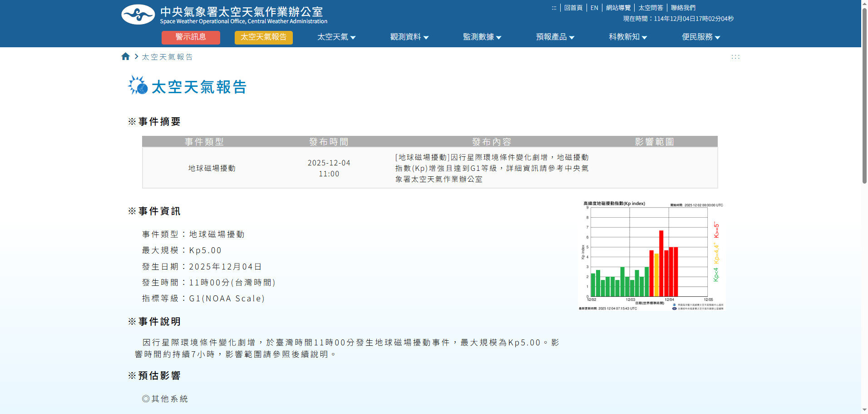
Task: Click the Central Weather Administration logo
Action: pos(138,15)
